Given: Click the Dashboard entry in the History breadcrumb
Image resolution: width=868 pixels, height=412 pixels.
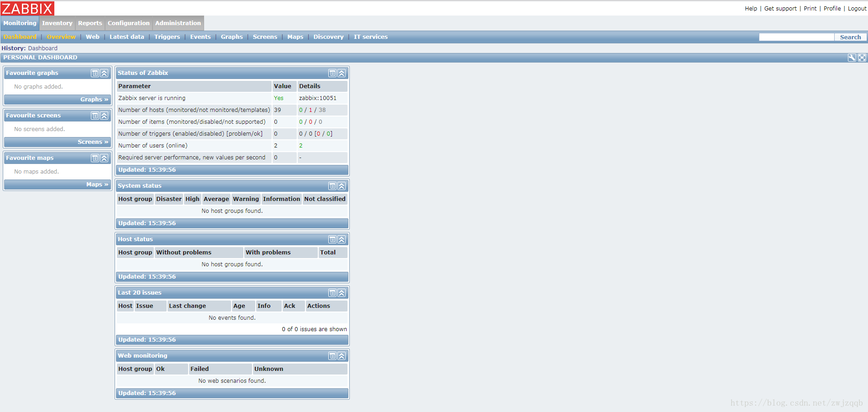Looking at the screenshot, I should tap(42, 48).
